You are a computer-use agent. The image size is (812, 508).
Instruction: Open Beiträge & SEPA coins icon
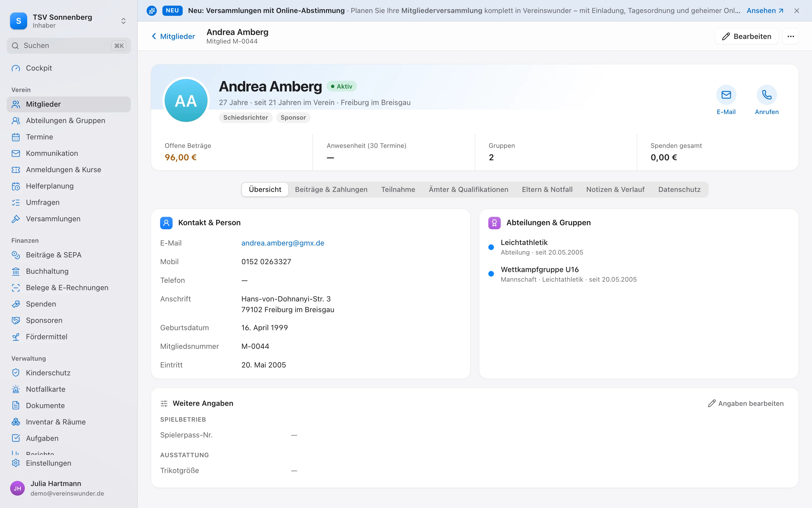16,255
